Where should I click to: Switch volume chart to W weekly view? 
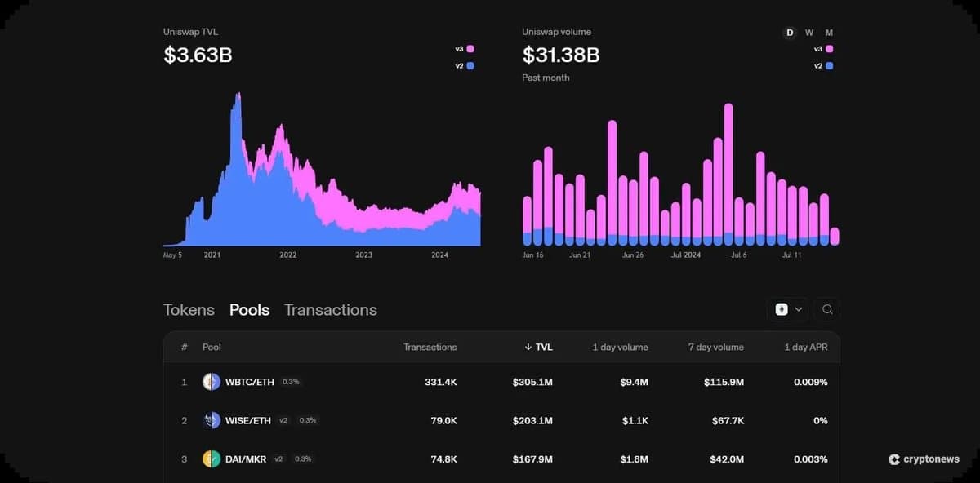click(x=808, y=33)
